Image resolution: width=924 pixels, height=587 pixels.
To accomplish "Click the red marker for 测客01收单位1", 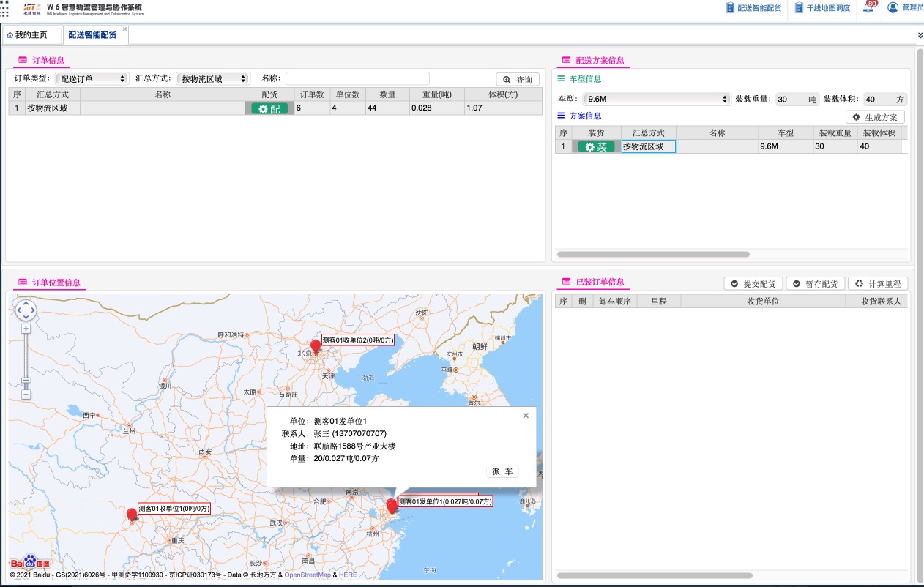I will (132, 514).
